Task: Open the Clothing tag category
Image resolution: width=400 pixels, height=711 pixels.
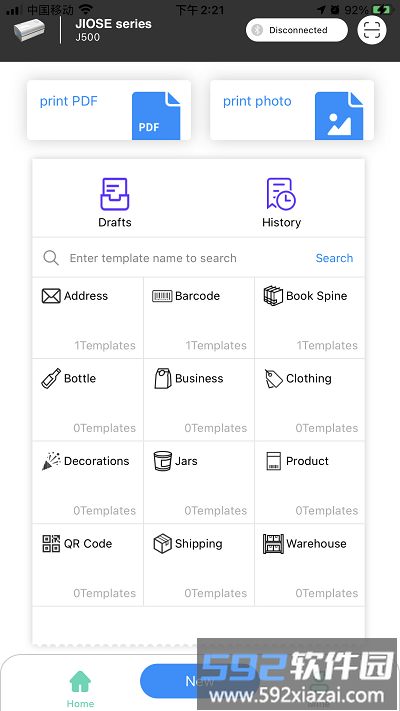Action: click(x=310, y=400)
